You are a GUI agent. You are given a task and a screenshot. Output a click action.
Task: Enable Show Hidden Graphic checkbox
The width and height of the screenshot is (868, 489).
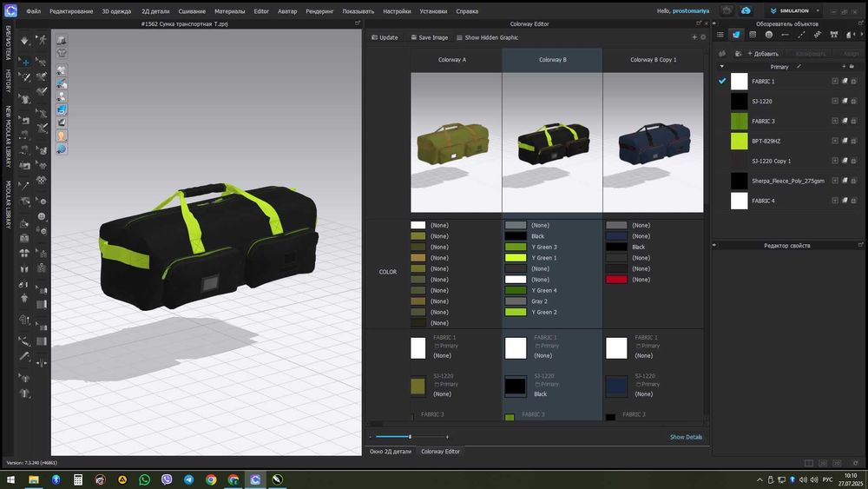point(459,37)
